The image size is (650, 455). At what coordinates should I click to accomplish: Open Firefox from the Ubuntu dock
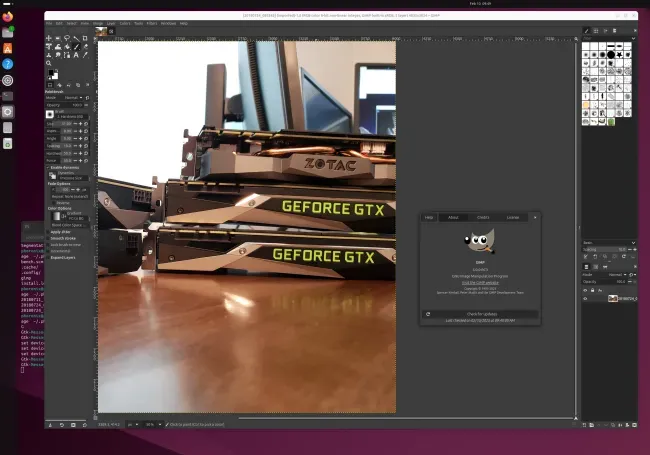[x=7, y=17]
